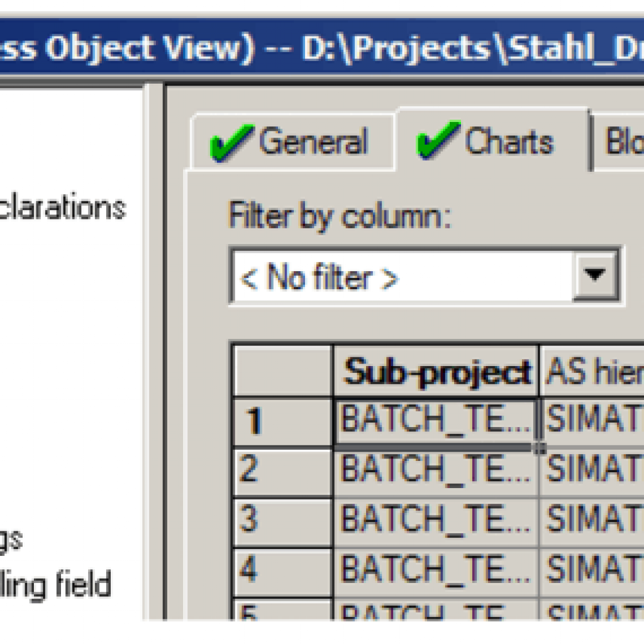Image resolution: width=644 pixels, height=644 pixels.
Task: Click the SIMAT cell in row 1
Action: [x=592, y=421]
